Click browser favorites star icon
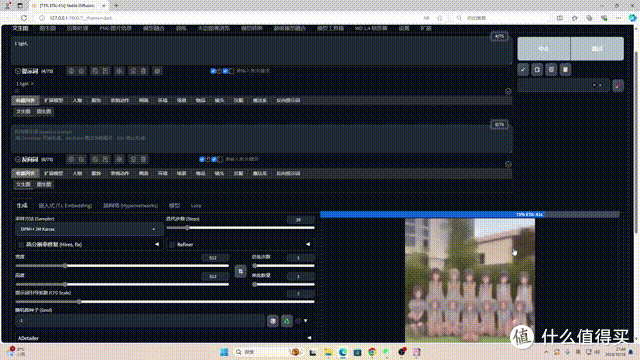This screenshot has width=640, height=360. 440,18
